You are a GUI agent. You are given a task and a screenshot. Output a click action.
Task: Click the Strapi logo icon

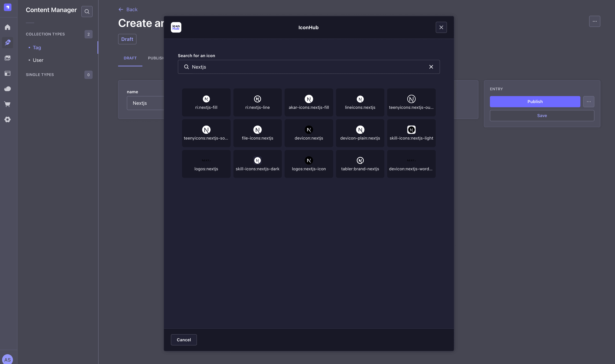tap(8, 7)
